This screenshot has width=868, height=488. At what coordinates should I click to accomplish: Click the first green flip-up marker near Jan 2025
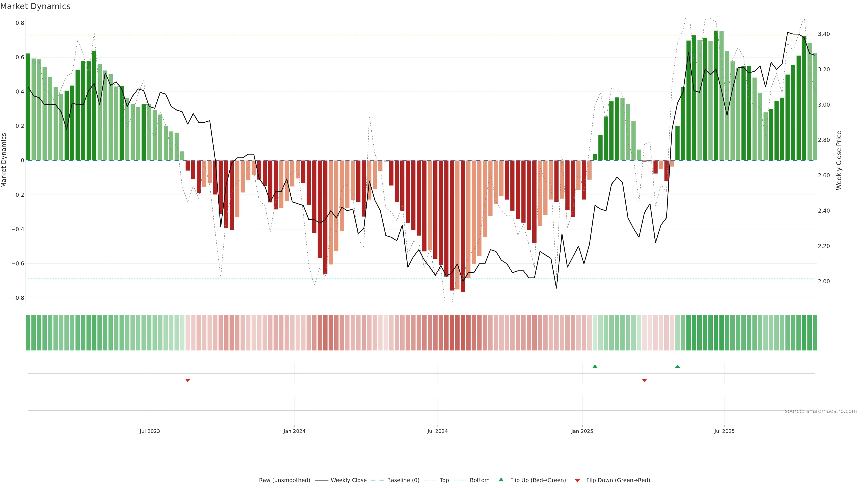(595, 366)
